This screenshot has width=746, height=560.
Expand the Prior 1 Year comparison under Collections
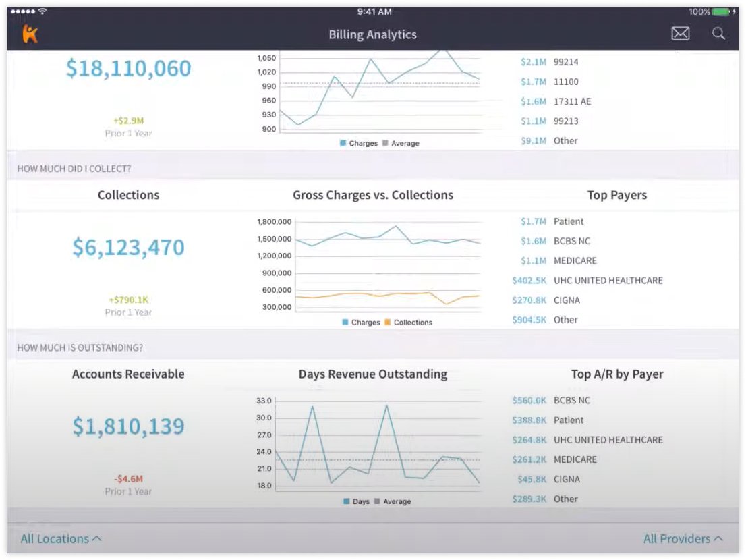click(x=128, y=305)
